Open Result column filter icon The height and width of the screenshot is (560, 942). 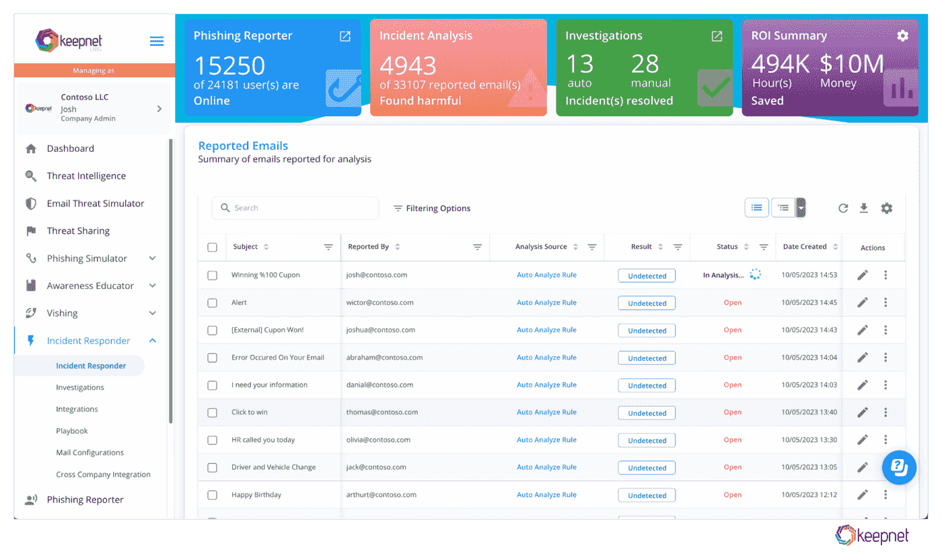click(x=678, y=247)
